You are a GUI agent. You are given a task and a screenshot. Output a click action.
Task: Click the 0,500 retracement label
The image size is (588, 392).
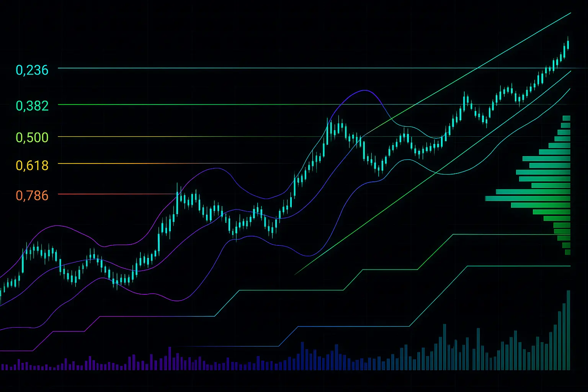point(32,137)
